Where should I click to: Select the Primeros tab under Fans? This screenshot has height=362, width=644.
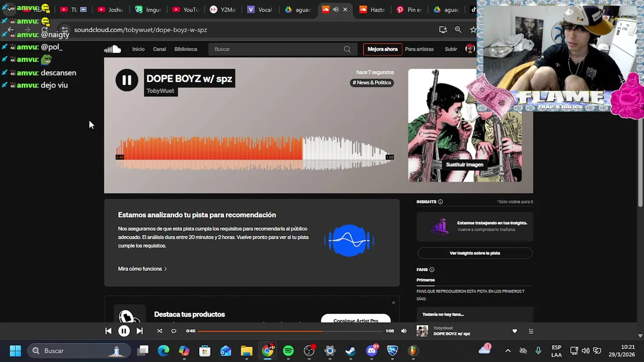click(426, 280)
